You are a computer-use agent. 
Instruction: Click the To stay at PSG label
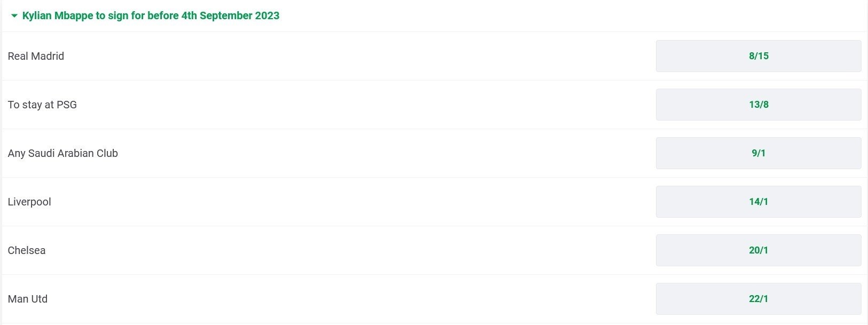tap(42, 105)
